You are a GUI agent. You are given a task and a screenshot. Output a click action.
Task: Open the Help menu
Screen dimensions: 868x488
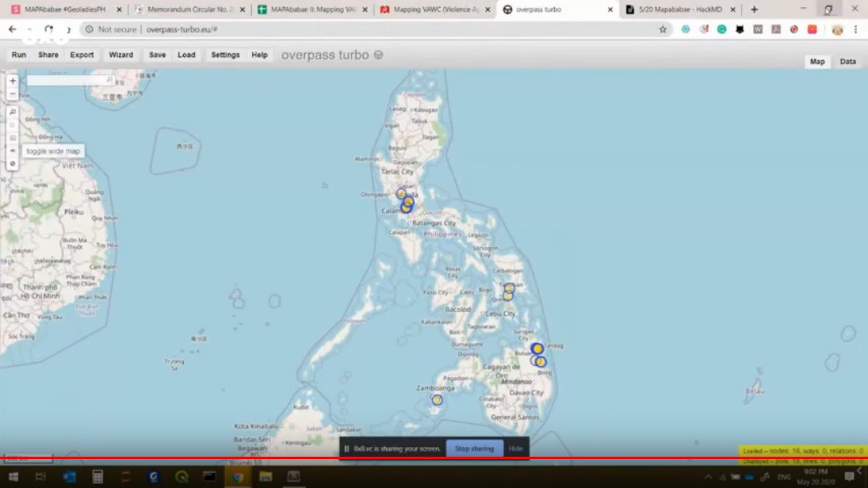(259, 55)
